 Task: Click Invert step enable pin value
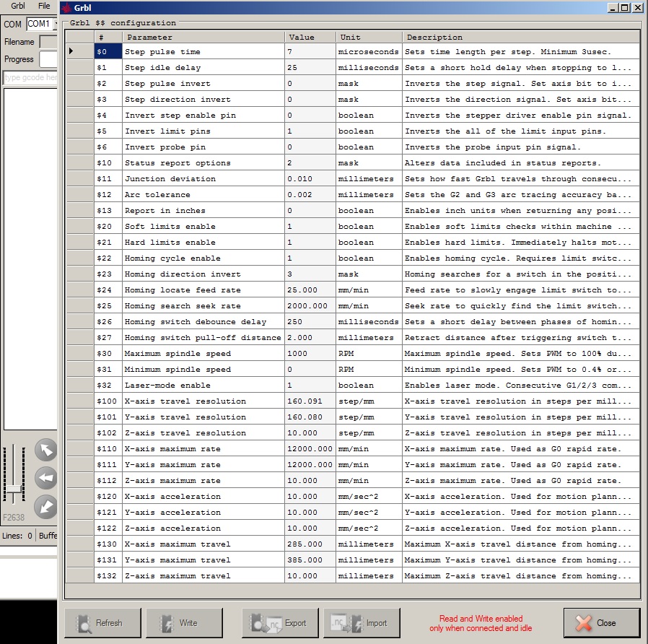310,116
